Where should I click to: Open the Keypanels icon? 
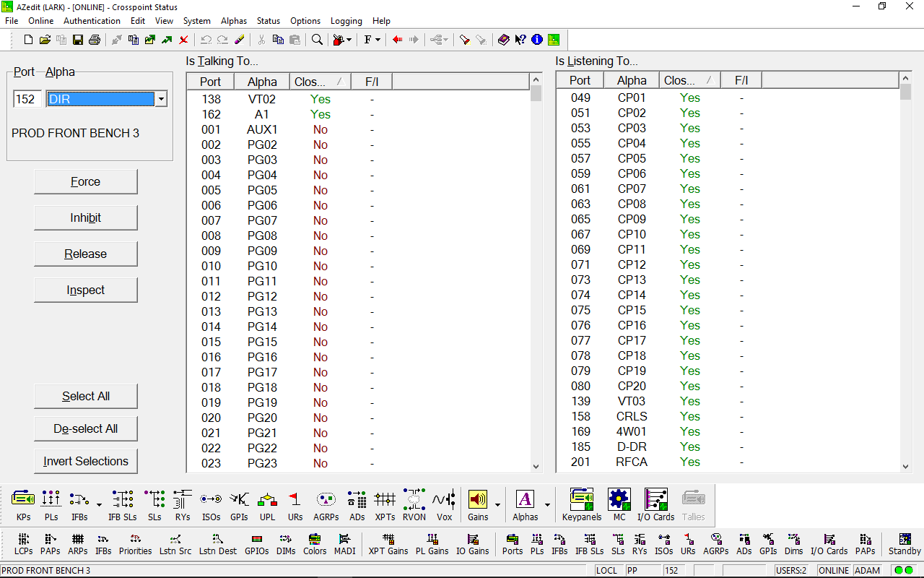pos(582,505)
